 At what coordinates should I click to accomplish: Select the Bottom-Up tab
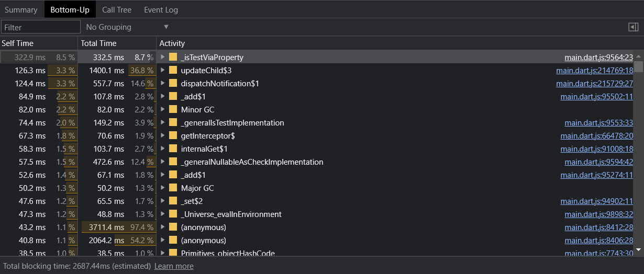coord(70,9)
